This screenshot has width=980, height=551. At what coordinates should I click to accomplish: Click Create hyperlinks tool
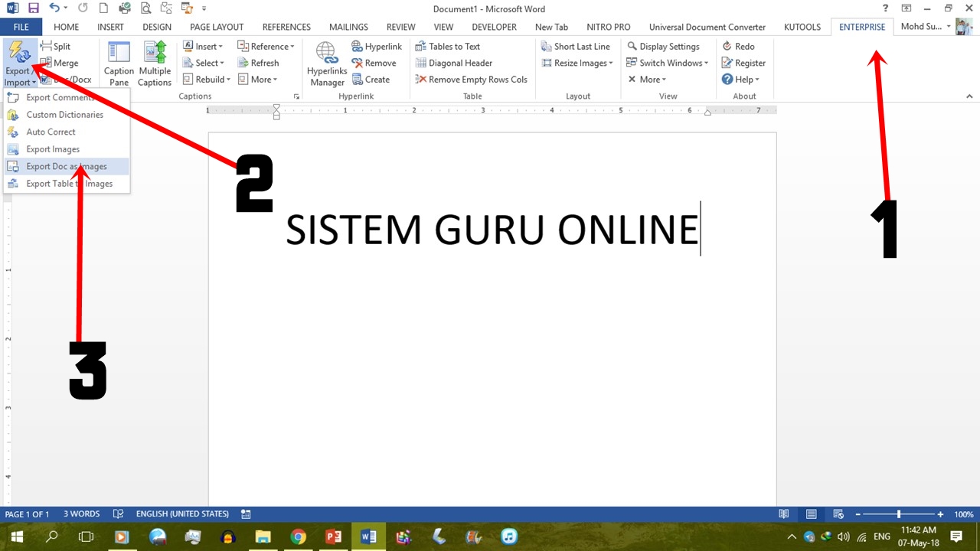pyautogui.click(x=371, y=80)
